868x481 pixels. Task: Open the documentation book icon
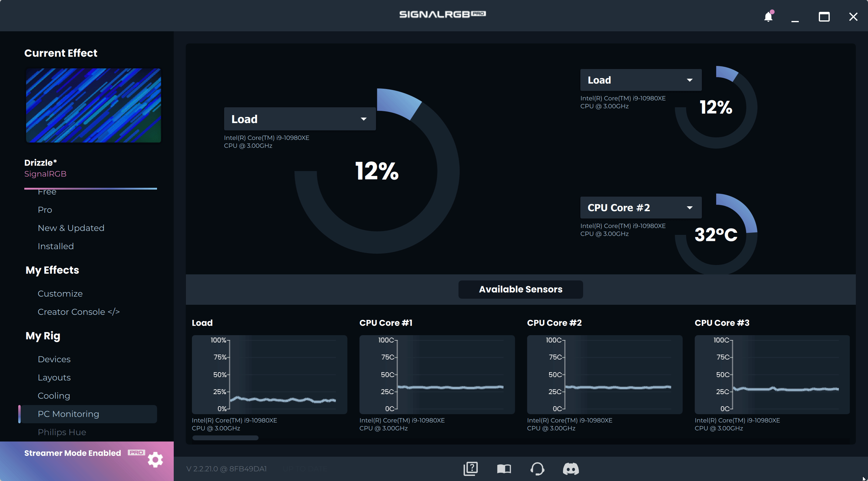tap(504, 469)
